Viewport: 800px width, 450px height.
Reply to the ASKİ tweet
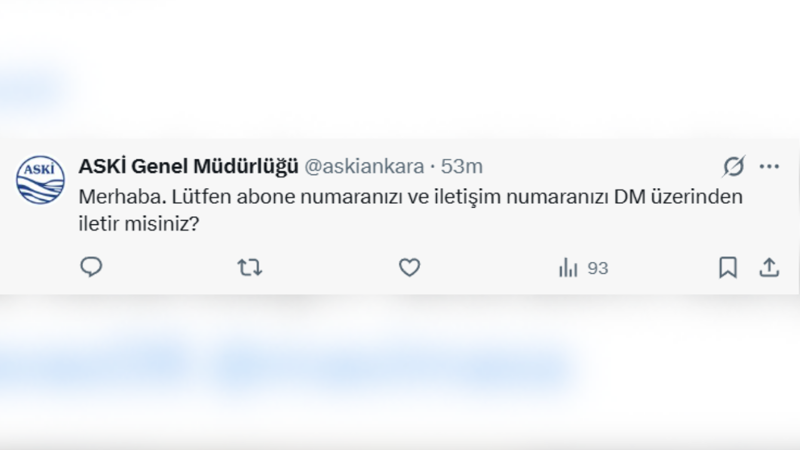coord(91,267)
